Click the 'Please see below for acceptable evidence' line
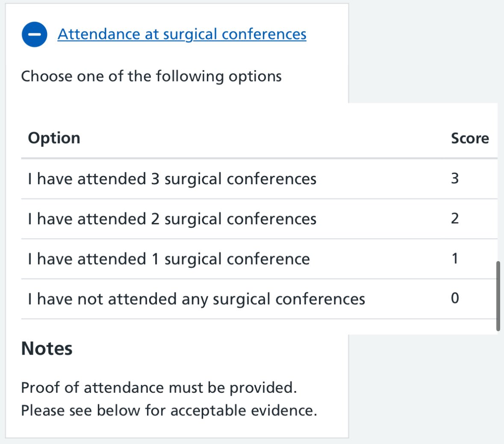Image resolution: width=504 pixels, height=444 pixels. [169, 411]
